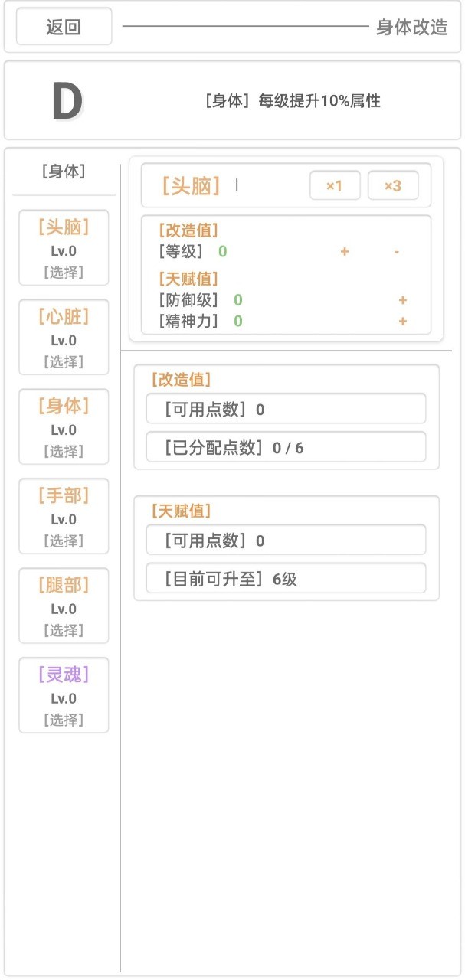
Task: Click the 头脑 title in detail panel
Action: pos(191,185)
